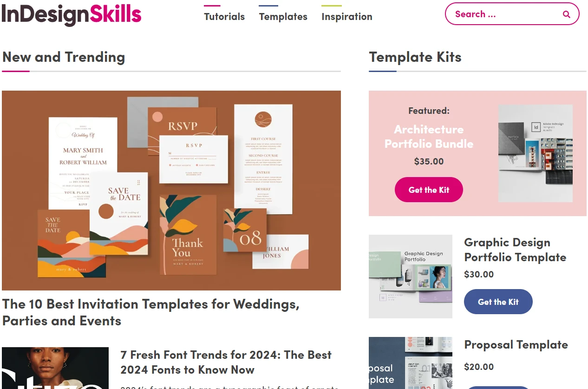Click Get the Kit for Graphic Design Portfolio Template
The image size is (588, 389).
[498, 301]
